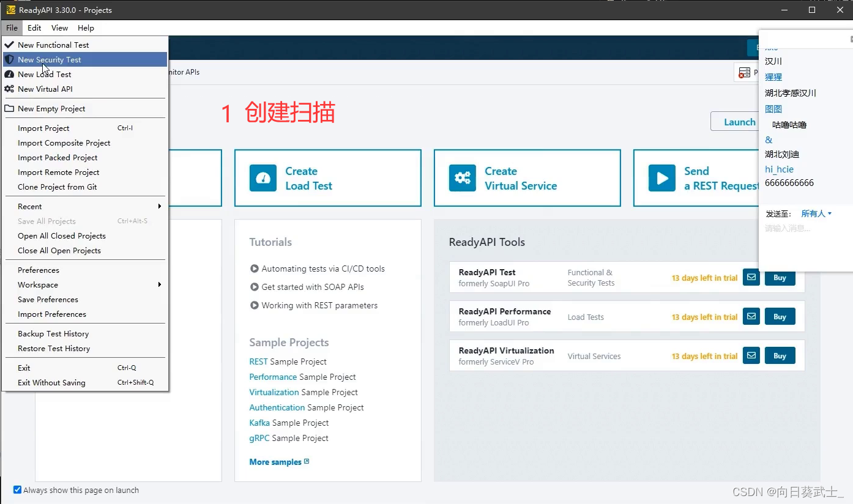Select Save Preferences
Image resolution: width=853 pixels, height=504 pixels.
[x=84, y=299]
